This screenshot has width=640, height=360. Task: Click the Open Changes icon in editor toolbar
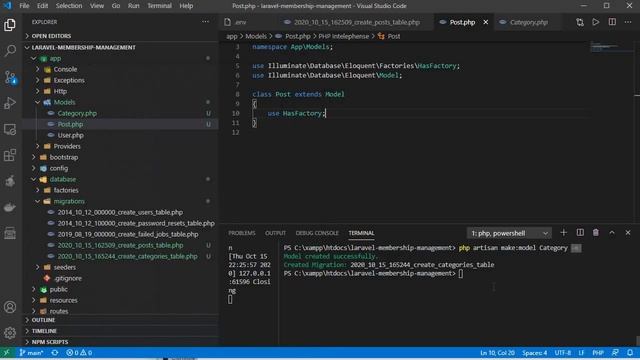pos(580,22)
